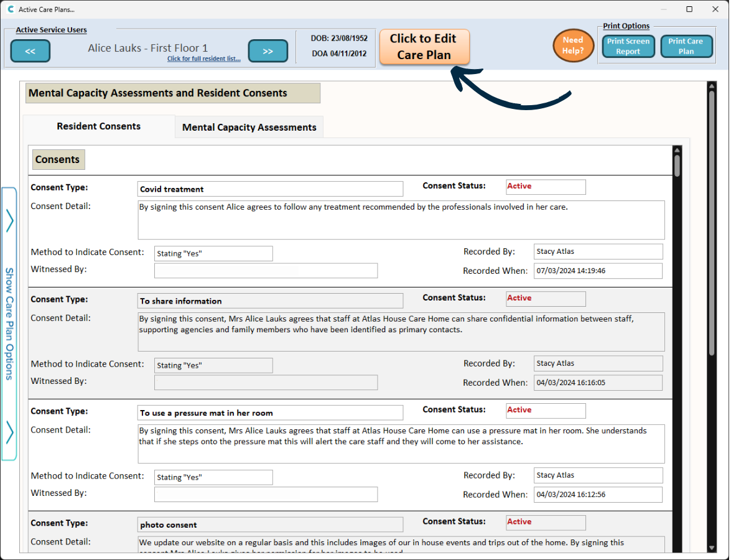This screenshot has width=731, height=560.
Task: Click Print Options label
Action: (626, 26)
